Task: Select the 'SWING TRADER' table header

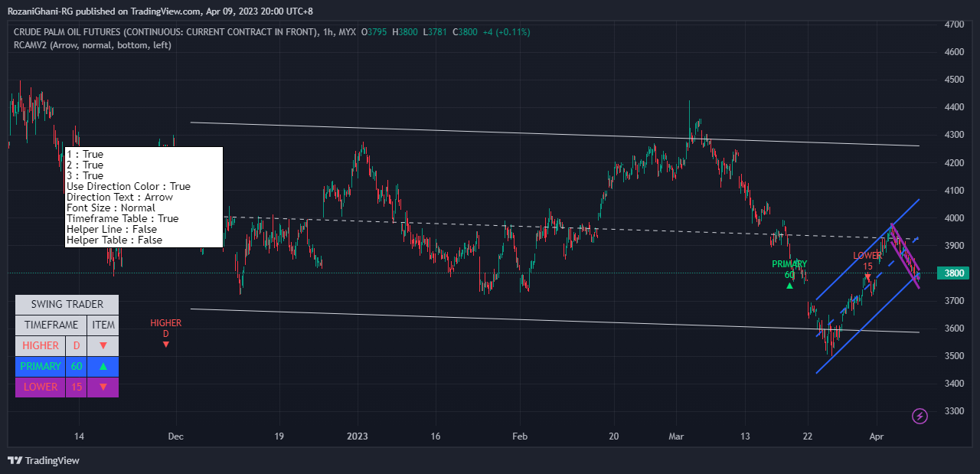Action: coord(67,304)
